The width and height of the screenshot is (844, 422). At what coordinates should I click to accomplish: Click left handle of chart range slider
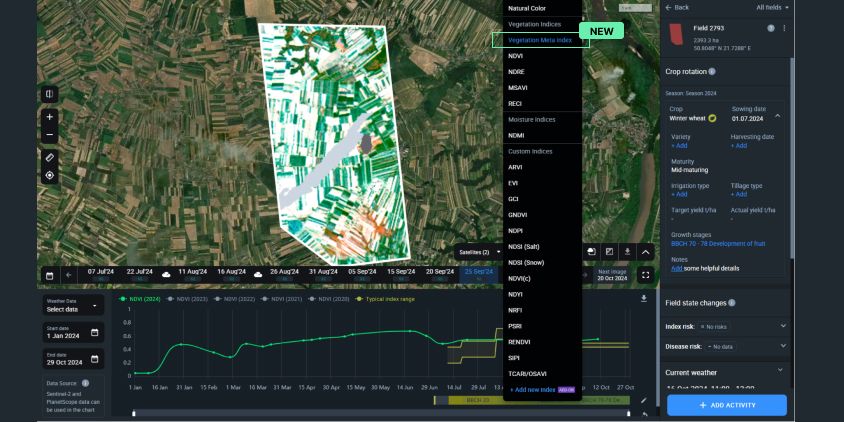(134, 413)
